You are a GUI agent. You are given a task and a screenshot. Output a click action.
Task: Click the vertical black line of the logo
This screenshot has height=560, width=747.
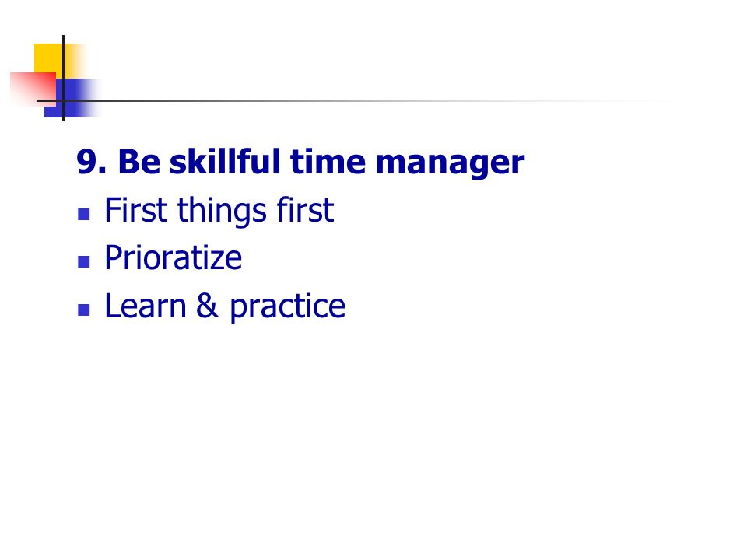coord(63,78)
